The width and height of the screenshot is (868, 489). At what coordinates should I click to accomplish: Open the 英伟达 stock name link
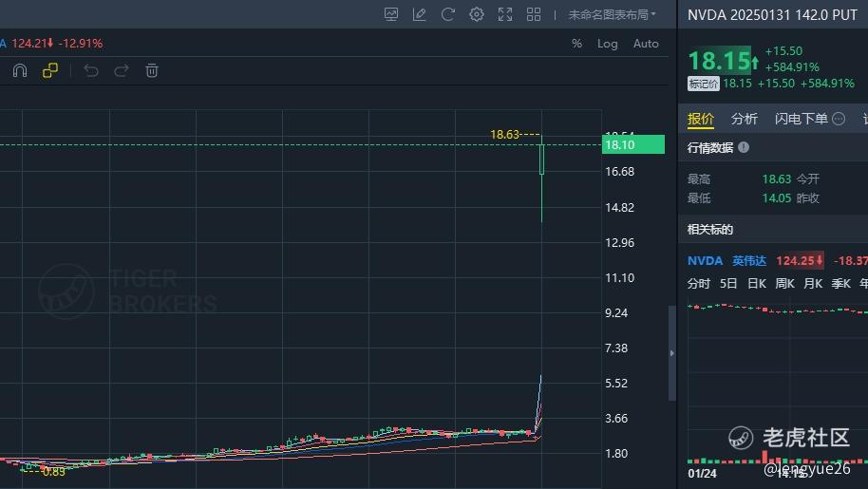749,260
